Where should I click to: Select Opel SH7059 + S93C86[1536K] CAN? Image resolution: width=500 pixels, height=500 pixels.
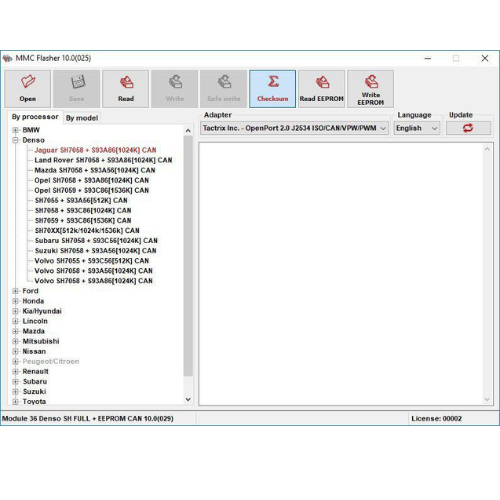(x=92, y=190)
